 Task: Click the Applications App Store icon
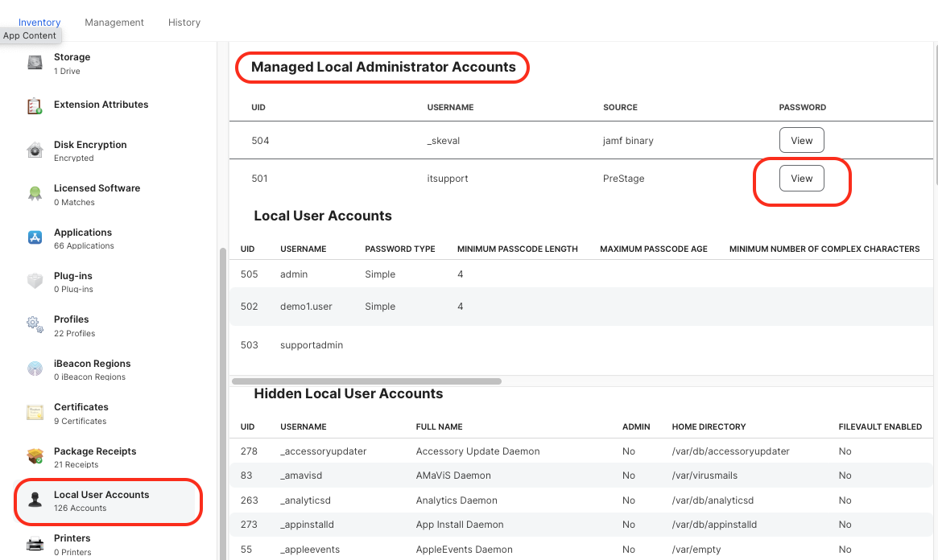[35, 237]
